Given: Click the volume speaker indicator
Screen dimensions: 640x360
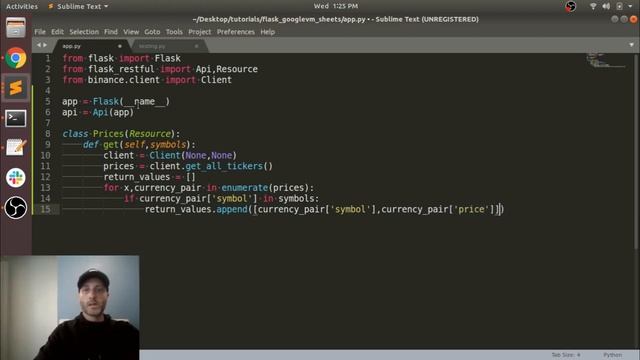Looking at the screenshot, I should point(606,6).
